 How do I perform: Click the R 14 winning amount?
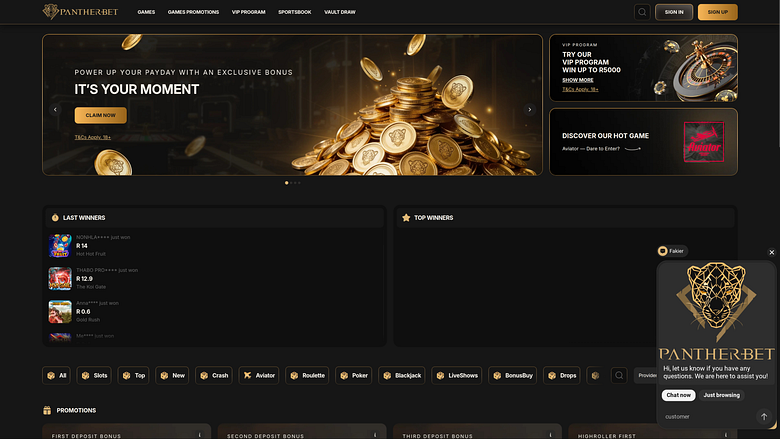click(x=82, y=246)
